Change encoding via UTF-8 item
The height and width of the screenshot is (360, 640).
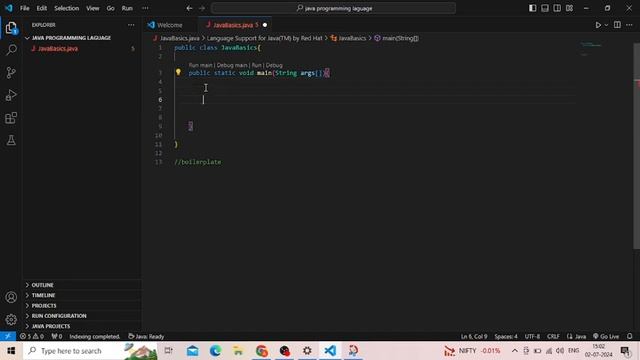(x=532, y=336)
